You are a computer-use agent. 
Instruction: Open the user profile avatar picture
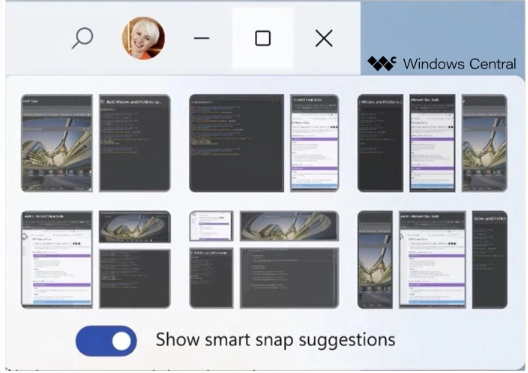pos(143,38)
